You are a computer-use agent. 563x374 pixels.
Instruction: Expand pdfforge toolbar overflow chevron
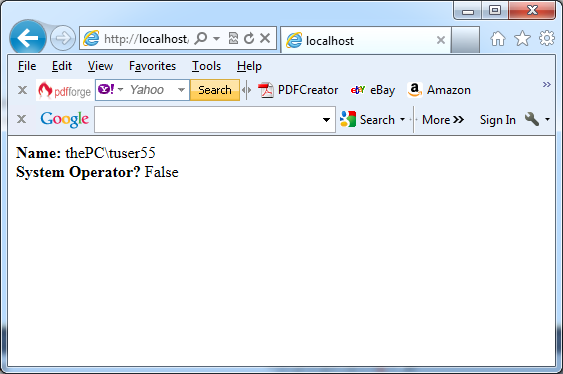click(x=546, y=84)
